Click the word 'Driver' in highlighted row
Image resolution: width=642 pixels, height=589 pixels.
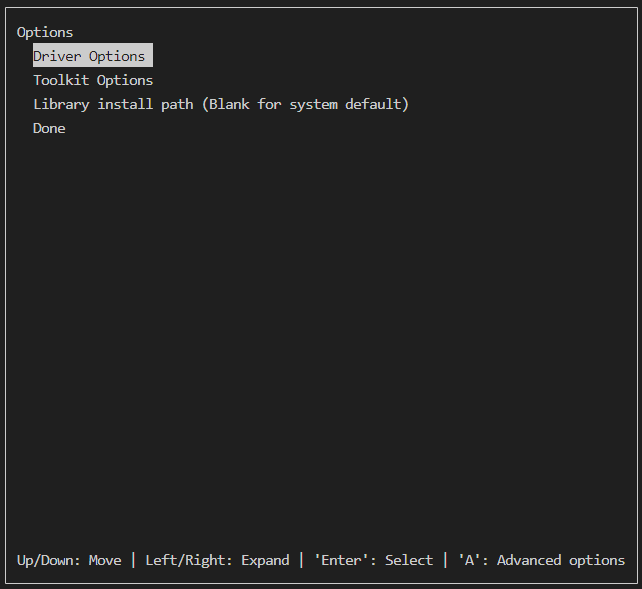pos(57,56)
